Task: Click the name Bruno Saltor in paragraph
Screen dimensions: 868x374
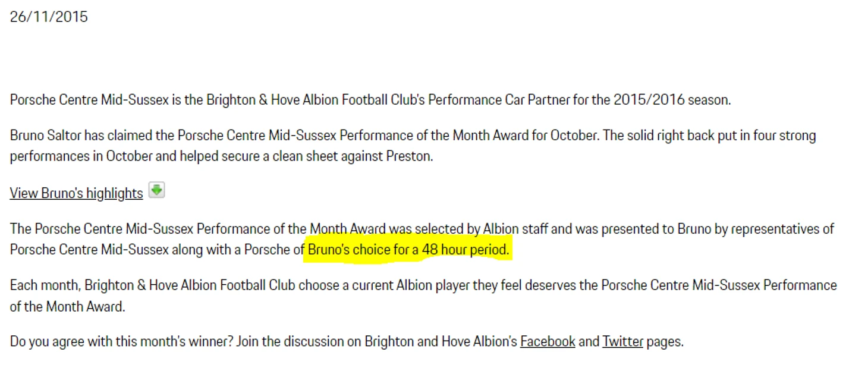Action: pyautogui.click(x=46, y=136)
